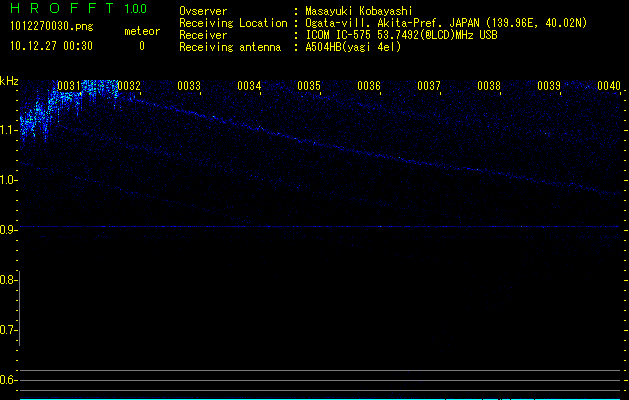Click the 1.1 kHz axis label
The image size is (629, 400).
8,130
